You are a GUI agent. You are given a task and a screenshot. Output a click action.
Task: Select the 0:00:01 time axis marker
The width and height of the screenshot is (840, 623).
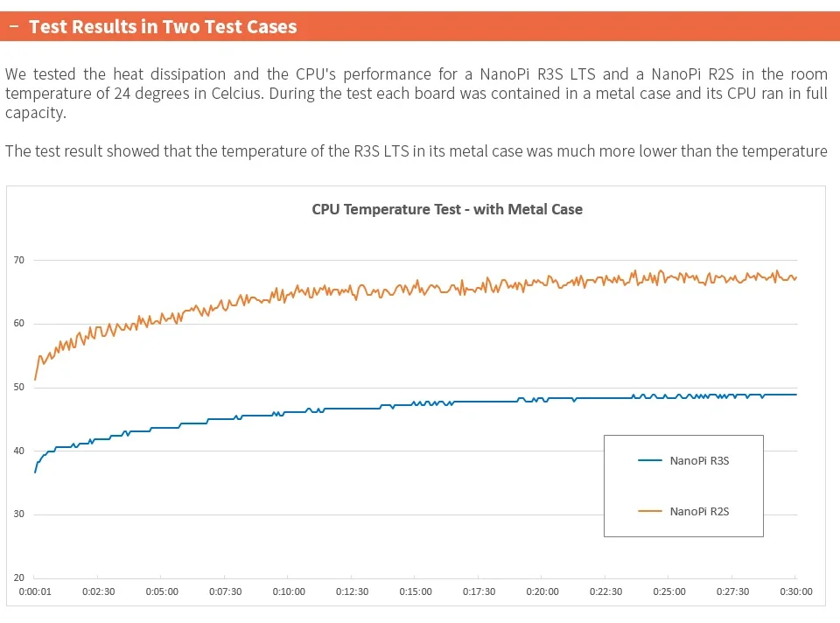(x=35, y=591)
